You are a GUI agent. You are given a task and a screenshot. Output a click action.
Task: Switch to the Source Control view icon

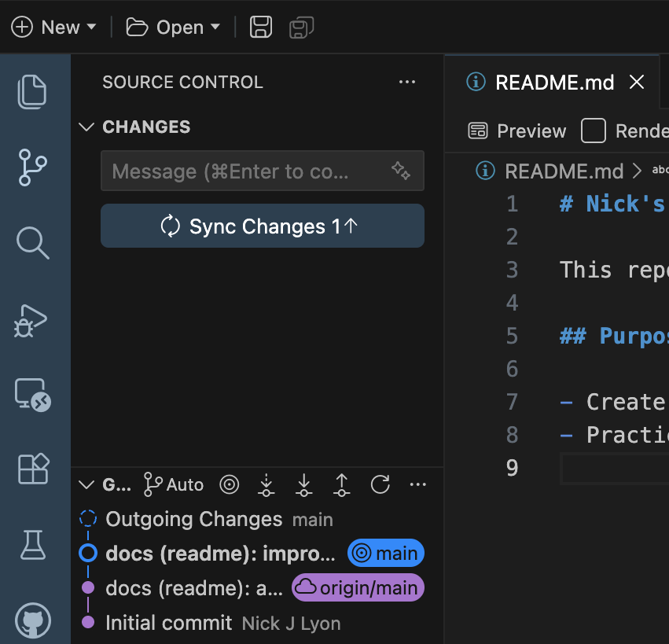click(x=33, y=167)
